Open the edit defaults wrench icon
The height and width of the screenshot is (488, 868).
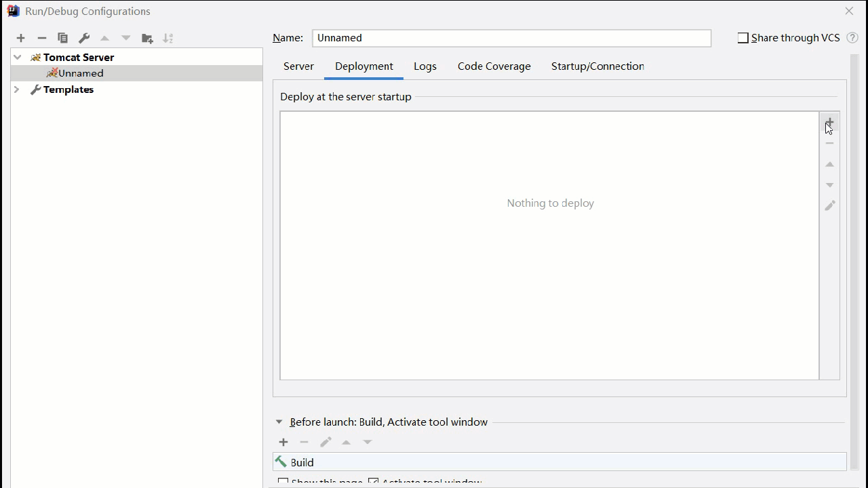click(x=84, y=38)
